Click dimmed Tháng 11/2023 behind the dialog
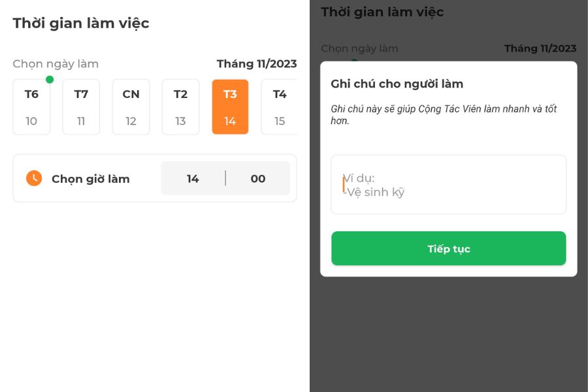588x392 pixels. [540, 48]
